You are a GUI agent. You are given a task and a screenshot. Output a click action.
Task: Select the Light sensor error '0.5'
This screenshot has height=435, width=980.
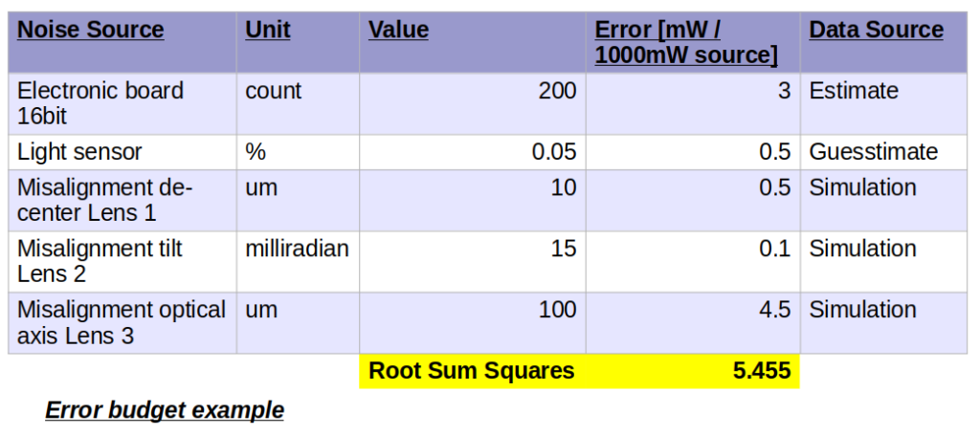[x=693, y=152]
